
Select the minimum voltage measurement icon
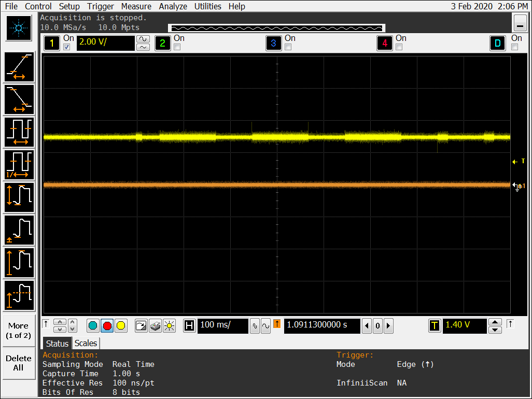pos(19,230)
